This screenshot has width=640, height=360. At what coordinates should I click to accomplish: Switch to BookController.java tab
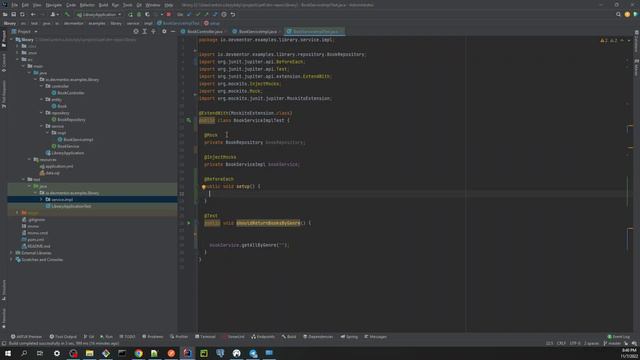(204, 31)
